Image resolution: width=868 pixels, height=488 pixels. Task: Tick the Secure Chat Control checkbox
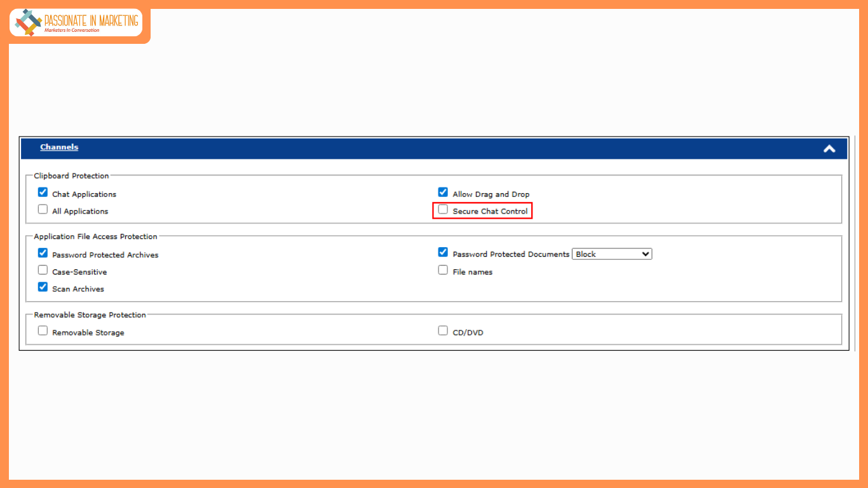(x=443, y=209)
